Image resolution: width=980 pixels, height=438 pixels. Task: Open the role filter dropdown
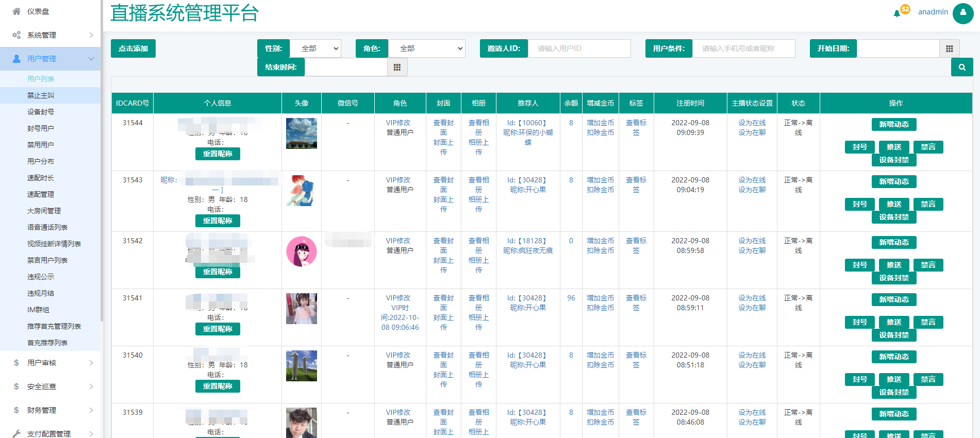[x=426, y=48]
